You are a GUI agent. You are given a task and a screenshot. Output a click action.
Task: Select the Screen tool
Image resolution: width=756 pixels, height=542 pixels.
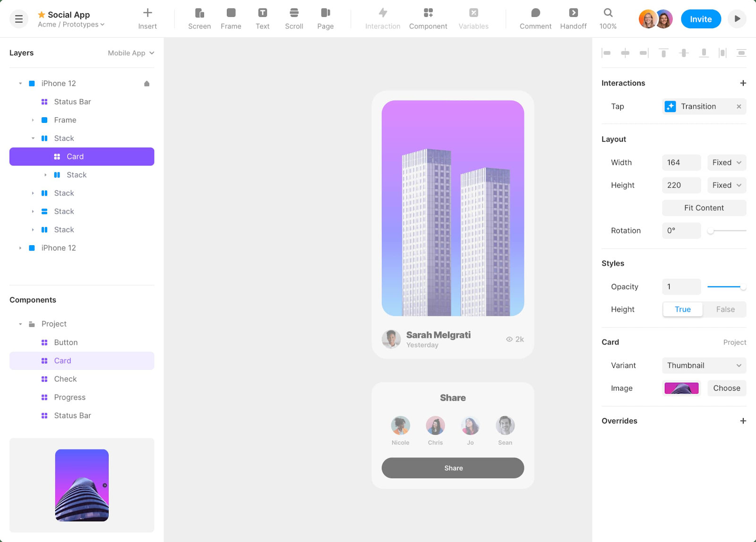click(199, 18)
